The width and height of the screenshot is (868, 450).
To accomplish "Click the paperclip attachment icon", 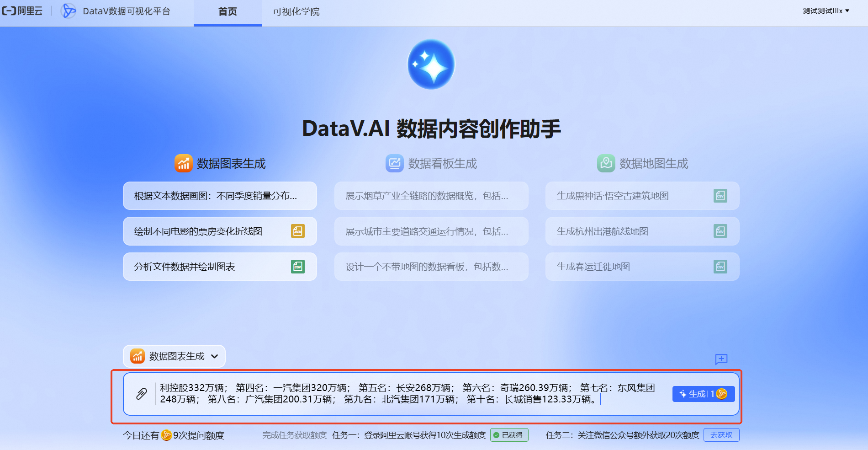I will [142, 394].
